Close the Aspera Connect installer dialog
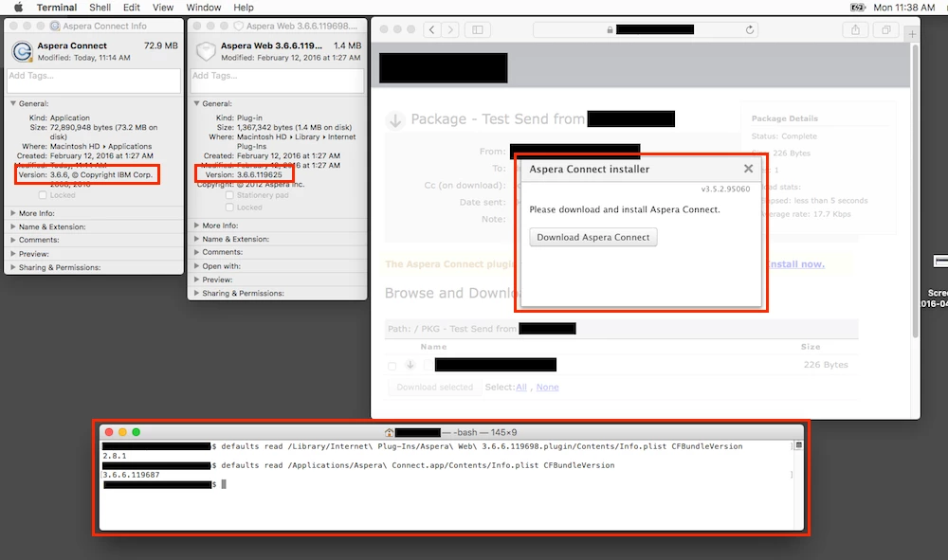This screenshot has height=560, width=948. tap(749, 169)
